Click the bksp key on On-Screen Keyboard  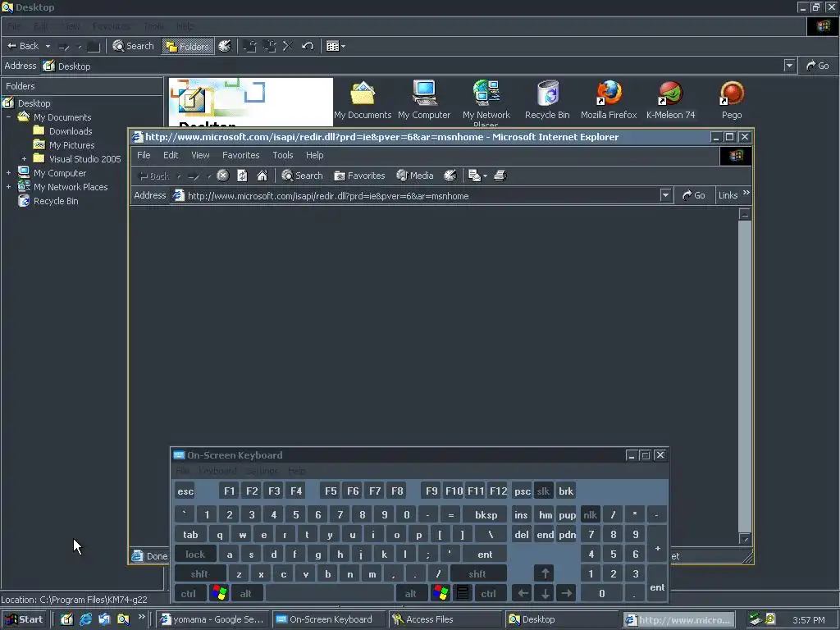(x=486, y=515)
